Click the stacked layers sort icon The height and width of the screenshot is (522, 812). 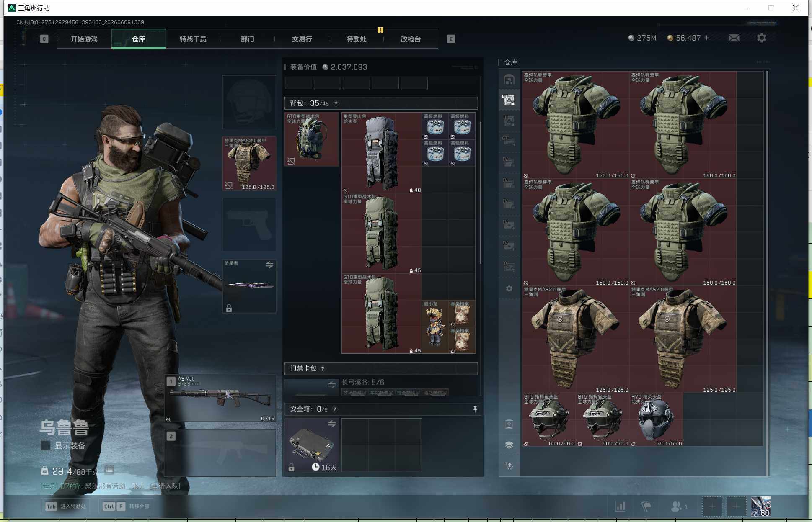pos(509,445)
